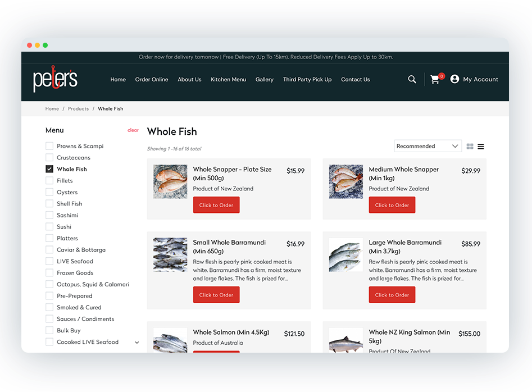The width and height of the screenshot is (532, 392).
Task: Switch to list view of products
Action: pyautogui.click(x=481, y=146)
